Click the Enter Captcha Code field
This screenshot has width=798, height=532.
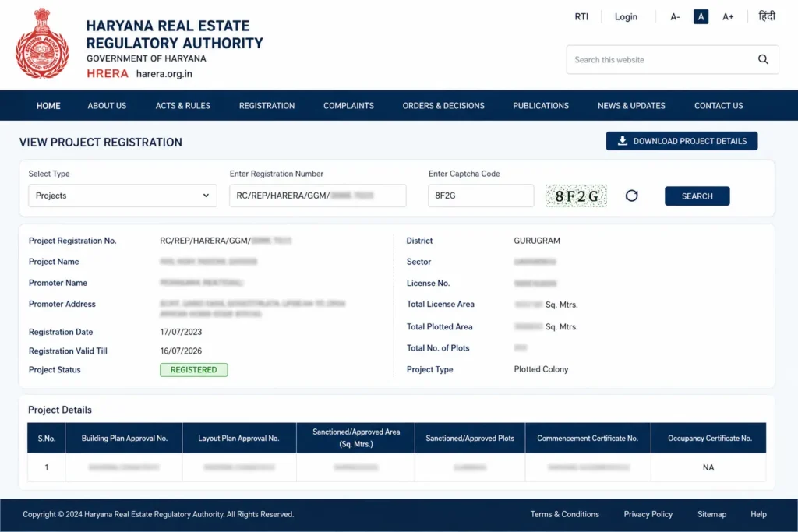(x=481, y=196)
